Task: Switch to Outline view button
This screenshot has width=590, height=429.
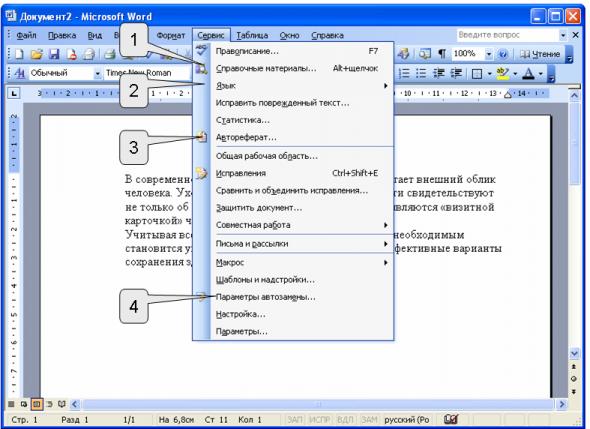Action: point(49,404)
